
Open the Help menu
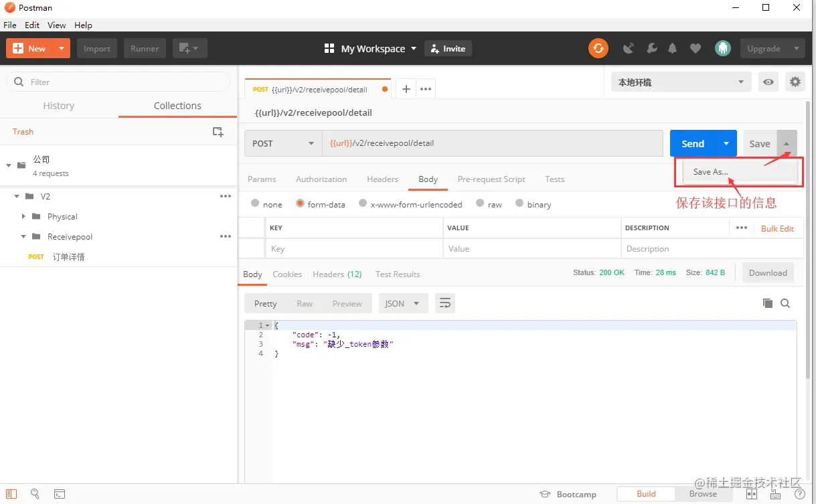pyautogui.click(x=83, y=25)
